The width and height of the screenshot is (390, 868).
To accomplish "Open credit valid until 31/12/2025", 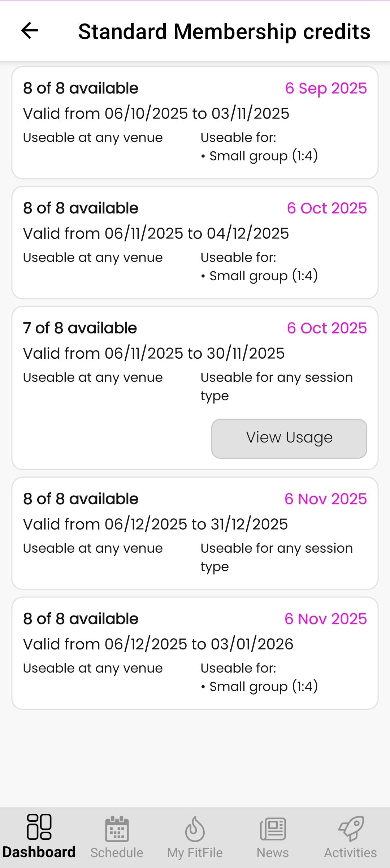I will tap(195, 533).
